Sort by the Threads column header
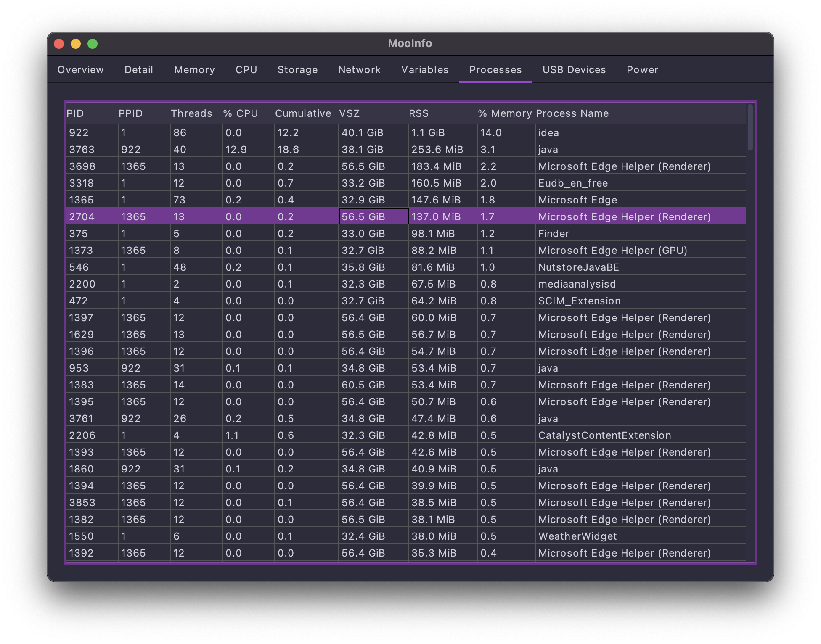 [x=196, y=113]
